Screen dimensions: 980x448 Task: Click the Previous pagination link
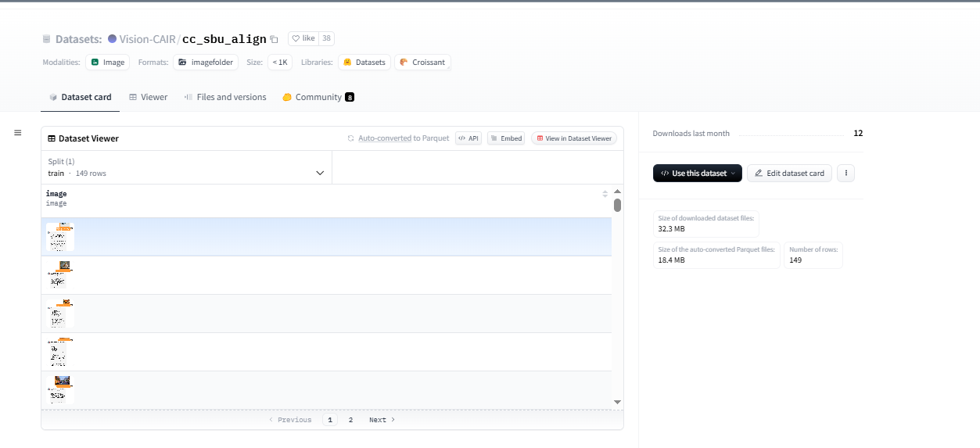[x=290, y=420]
